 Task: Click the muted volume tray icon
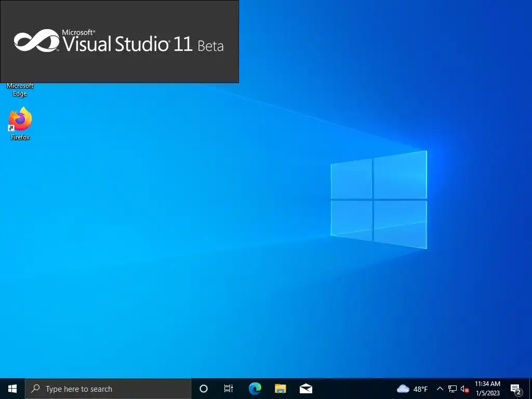tap(464, 389)
